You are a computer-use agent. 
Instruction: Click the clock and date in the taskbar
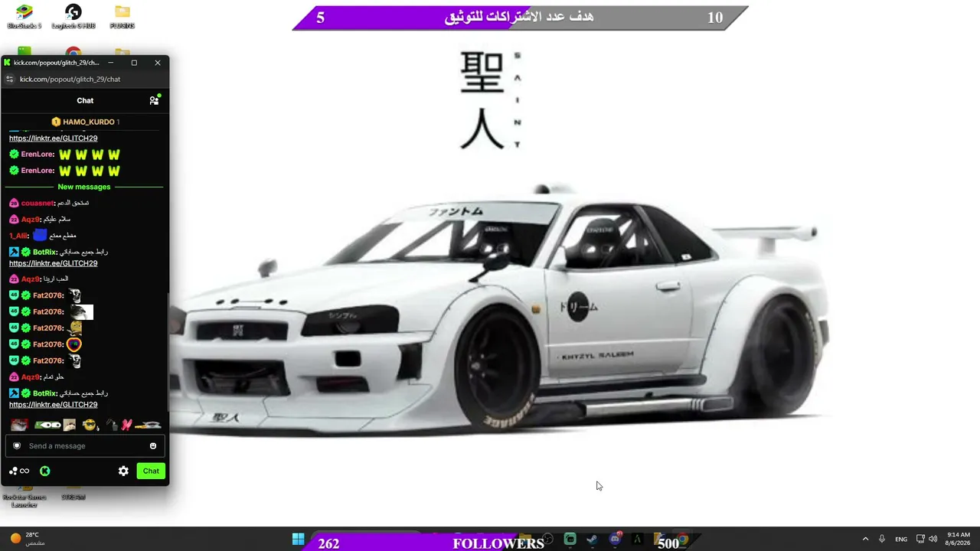click(959, 540)
